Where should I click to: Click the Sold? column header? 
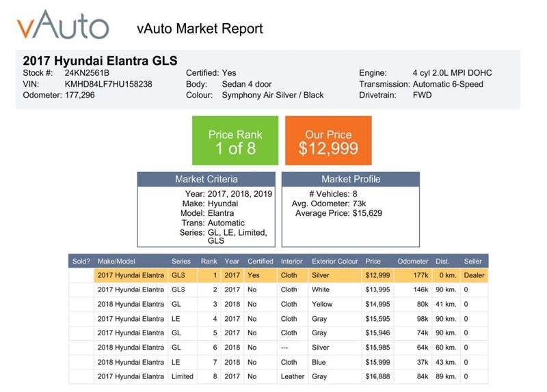[81, 261]
